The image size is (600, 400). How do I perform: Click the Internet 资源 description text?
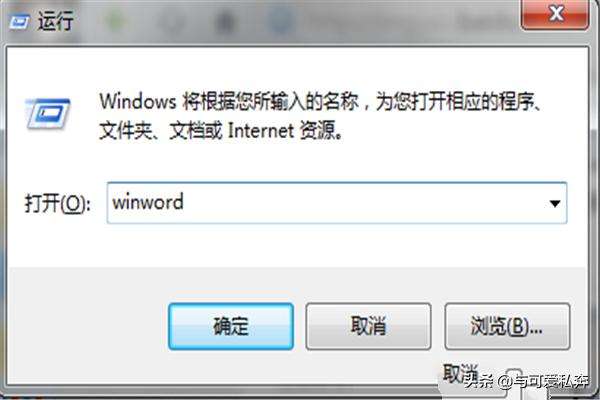point(285,131)
